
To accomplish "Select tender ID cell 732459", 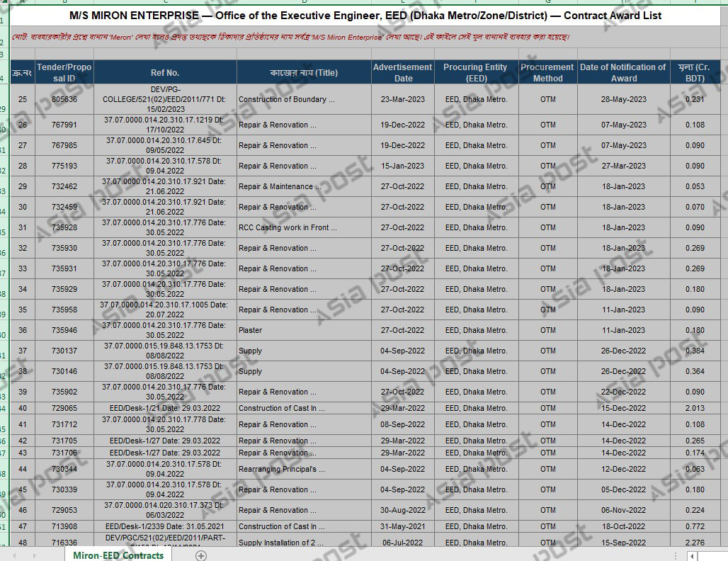I will coord(64,207).
